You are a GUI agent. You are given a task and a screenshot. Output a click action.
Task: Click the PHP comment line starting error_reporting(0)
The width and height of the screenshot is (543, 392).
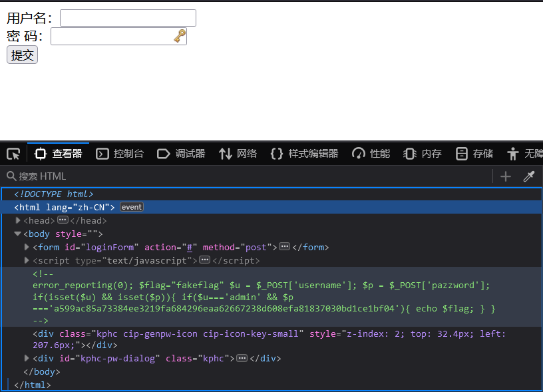[262, 286]
